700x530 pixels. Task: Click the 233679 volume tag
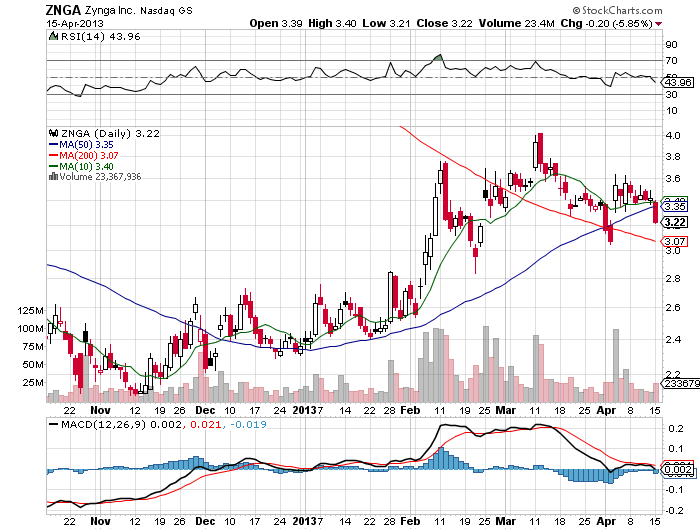(681, 384)
